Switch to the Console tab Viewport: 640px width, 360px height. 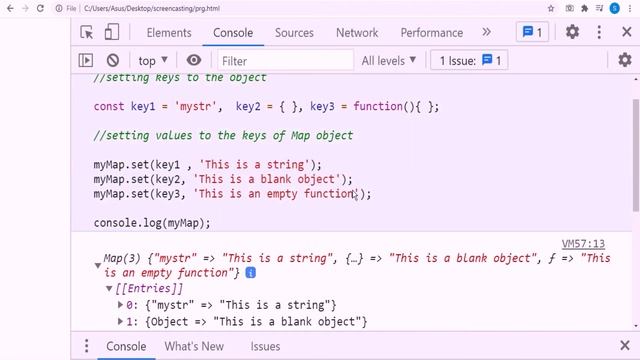(x=233, y=33)
